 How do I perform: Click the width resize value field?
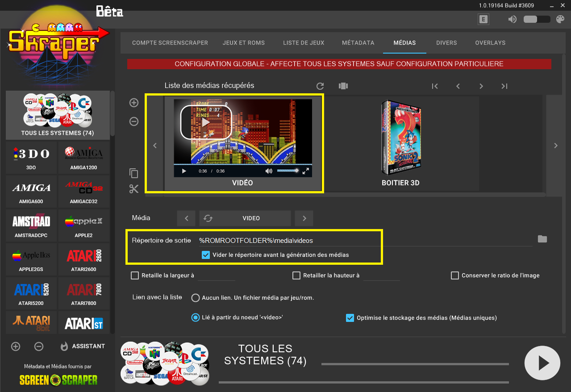pos(216,275)
